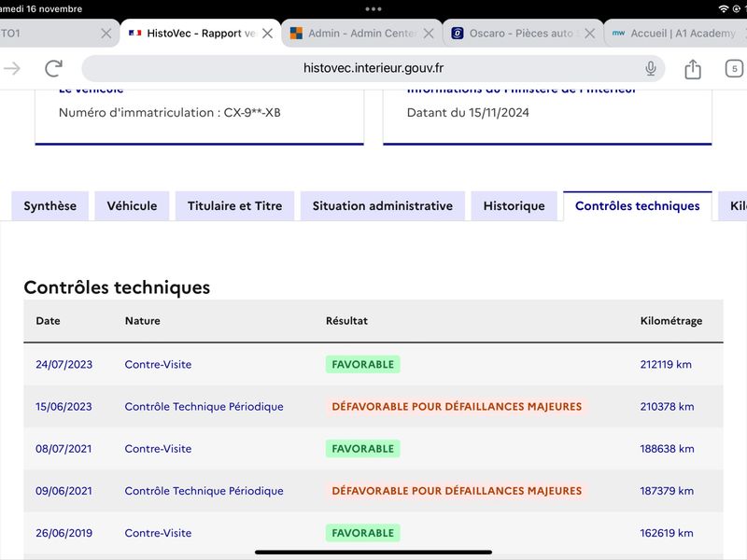Switch to Accueil A1 Academy tab
Image resolution: width=747 pixels, height=560 pixels.
[676, 34]
